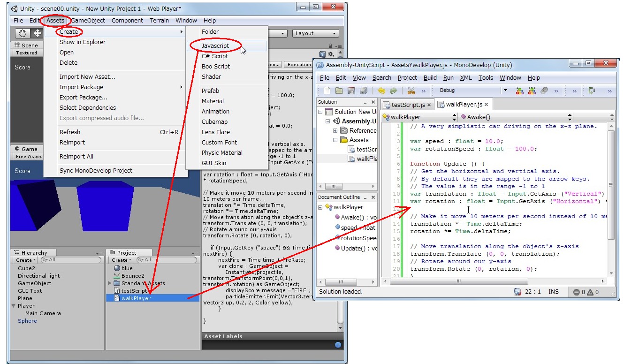Close the testScript.js tab
The image size is (624, 364).
click(429, 105)
